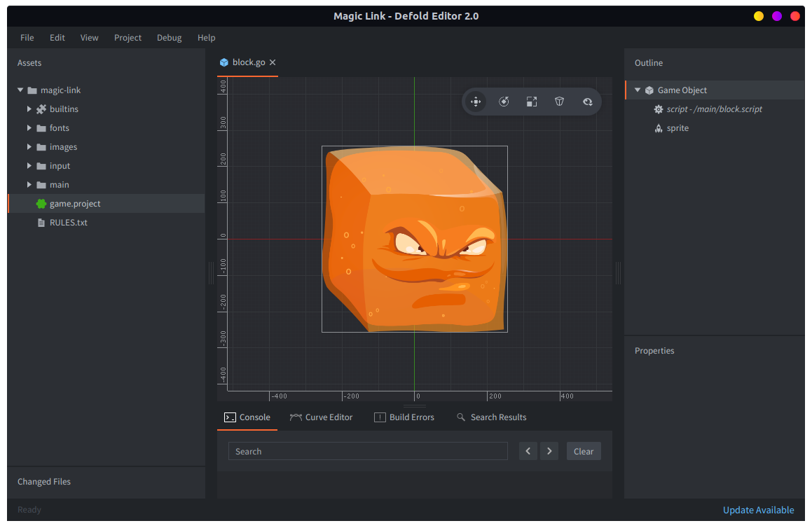Select the Rotate tool
This screenshot has height=528, width=812.
pos(504,102)
